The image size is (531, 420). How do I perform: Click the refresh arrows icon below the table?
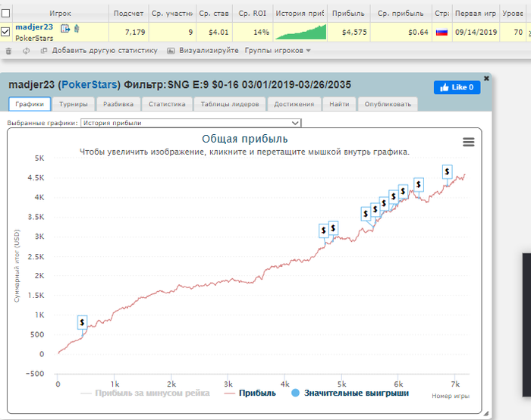[26, 51]
